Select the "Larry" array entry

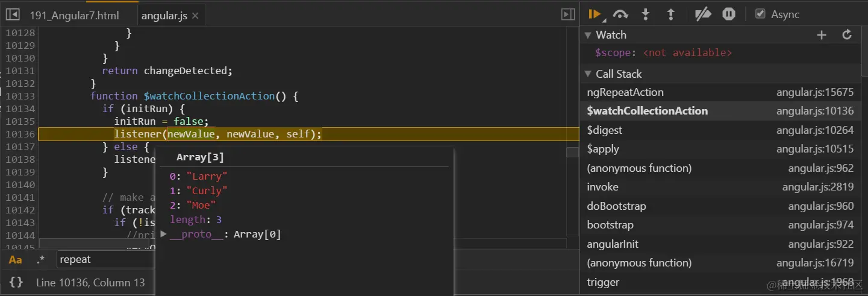click(x=199, y=176)
